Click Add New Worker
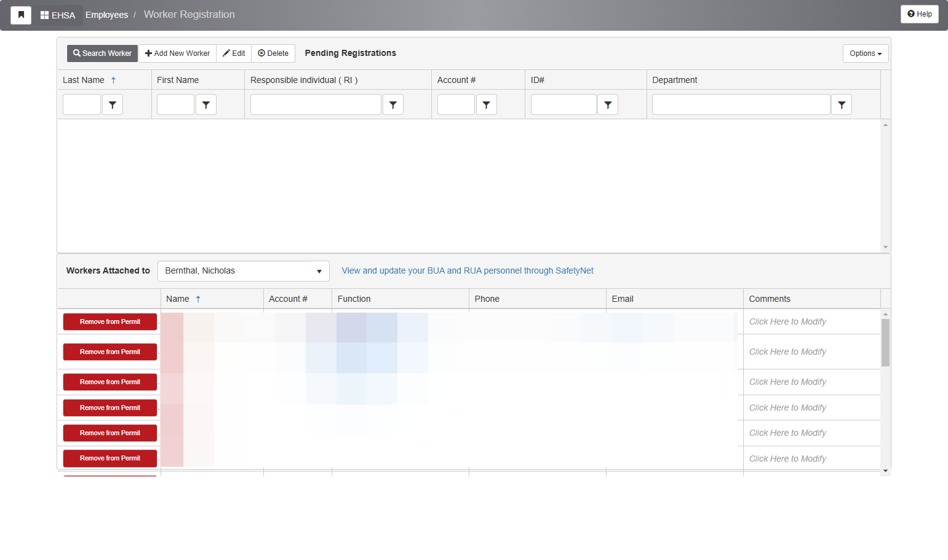Screen dimensions: 948x560 click(177, 53)
